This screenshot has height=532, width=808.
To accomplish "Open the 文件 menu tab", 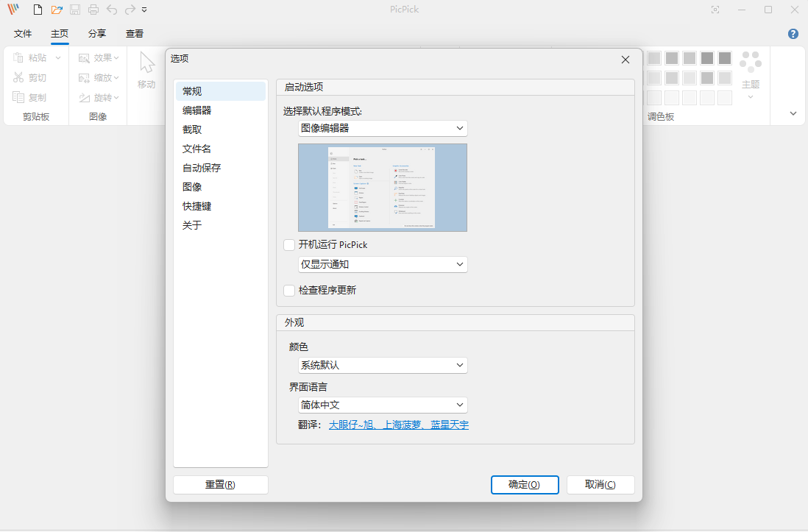I will point(23,34).
